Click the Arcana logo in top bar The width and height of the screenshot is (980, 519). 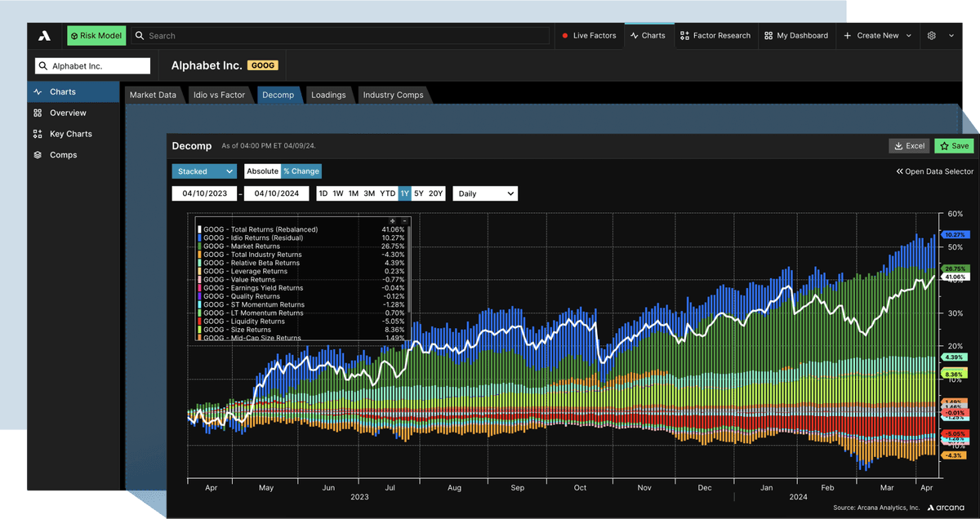coord(44,36)
